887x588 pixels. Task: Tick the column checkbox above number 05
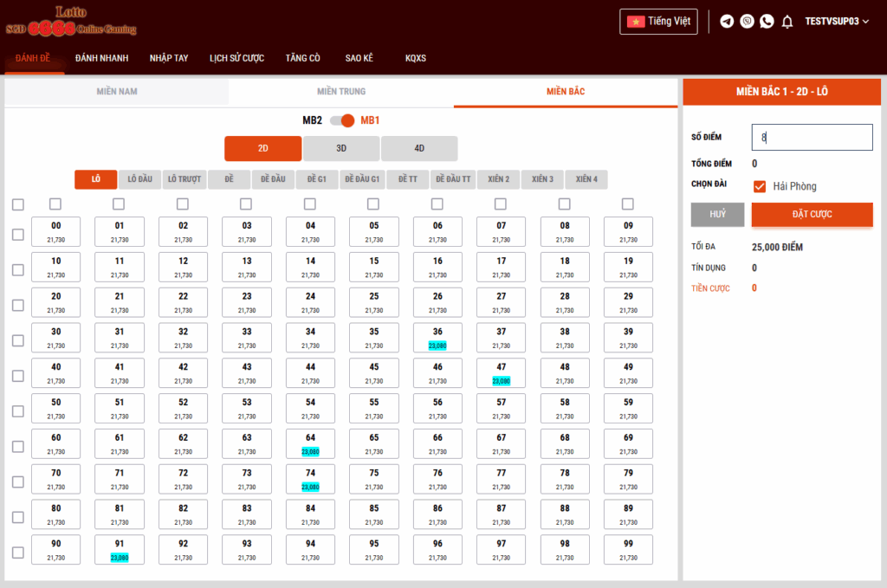(372, 204)
